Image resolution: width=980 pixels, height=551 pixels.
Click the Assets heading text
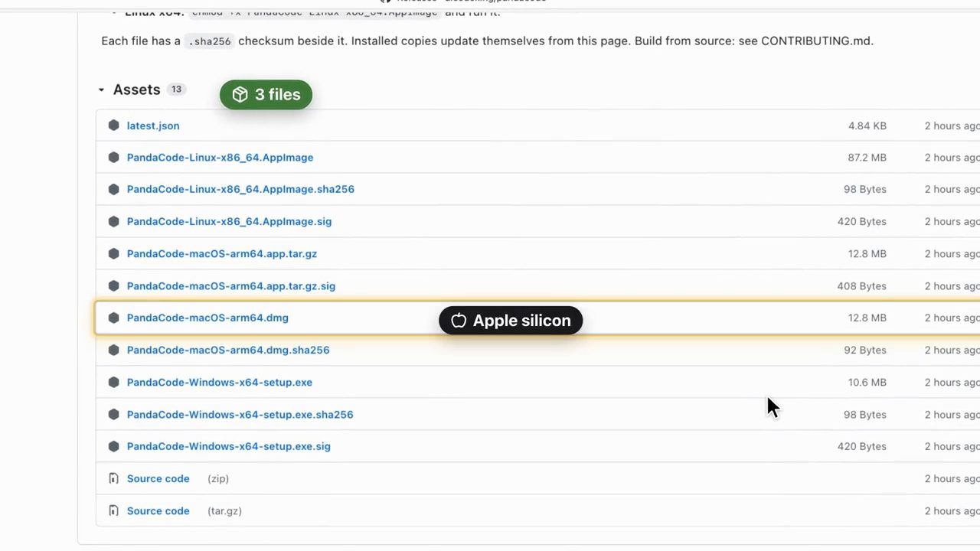click(x=136, y=90)
